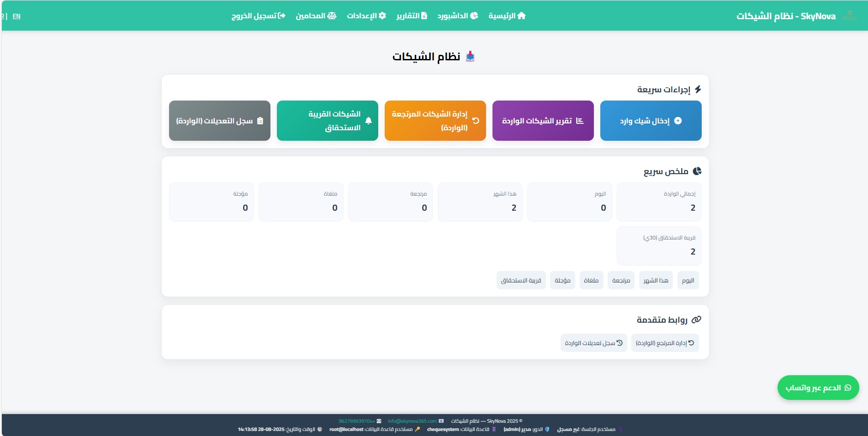868x436 pixels.
Task: Click the WhatsApp support button الدعم عبر واتساب
Action: 818,388
